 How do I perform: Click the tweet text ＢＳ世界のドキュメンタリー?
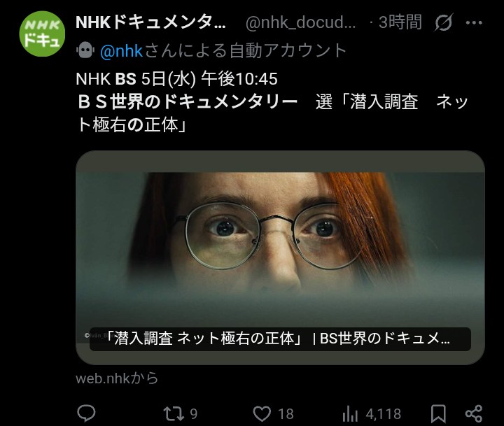188,102
